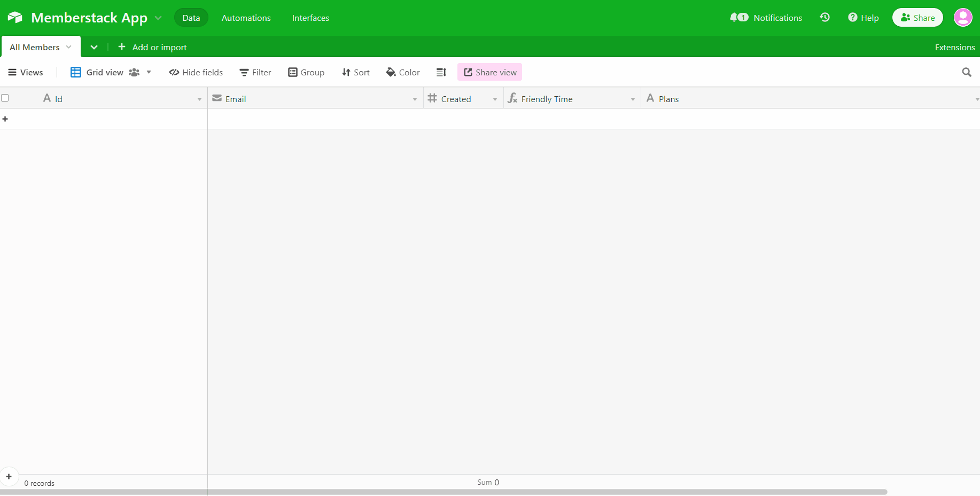Switch to the Data tab

(x=191, y=18)
